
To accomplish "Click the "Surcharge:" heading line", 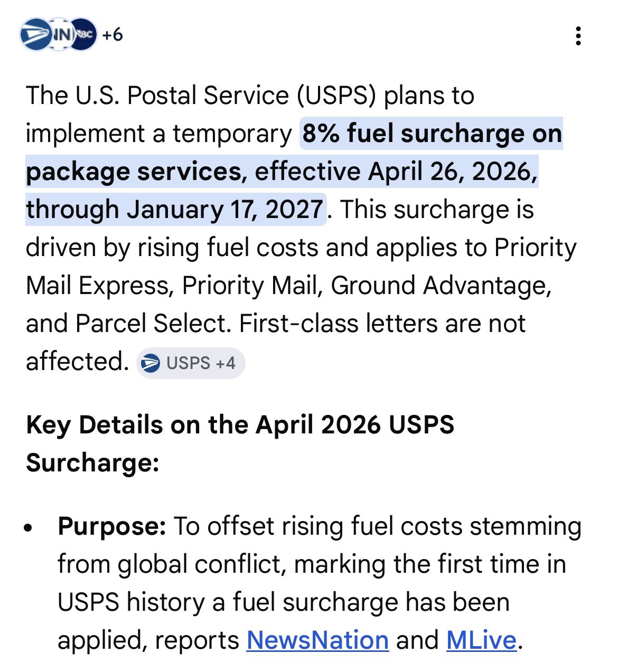I will pos(92,463).
